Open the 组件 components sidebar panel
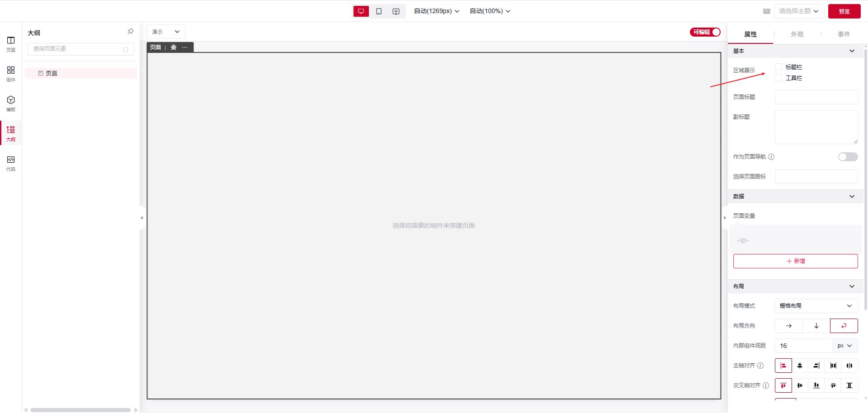This screenshot has height=413, width=868. point(11,73)
